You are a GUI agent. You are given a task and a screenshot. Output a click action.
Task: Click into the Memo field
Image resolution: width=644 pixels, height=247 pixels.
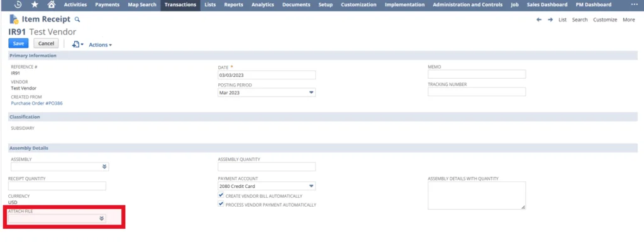(477, 74)
